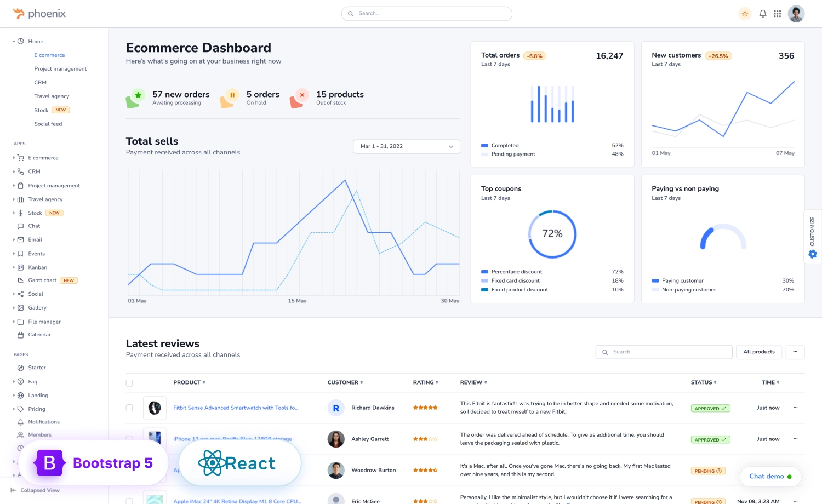Click the Collapsed View sidebar toggle
822x504 pixels.
tap(36, 490)
